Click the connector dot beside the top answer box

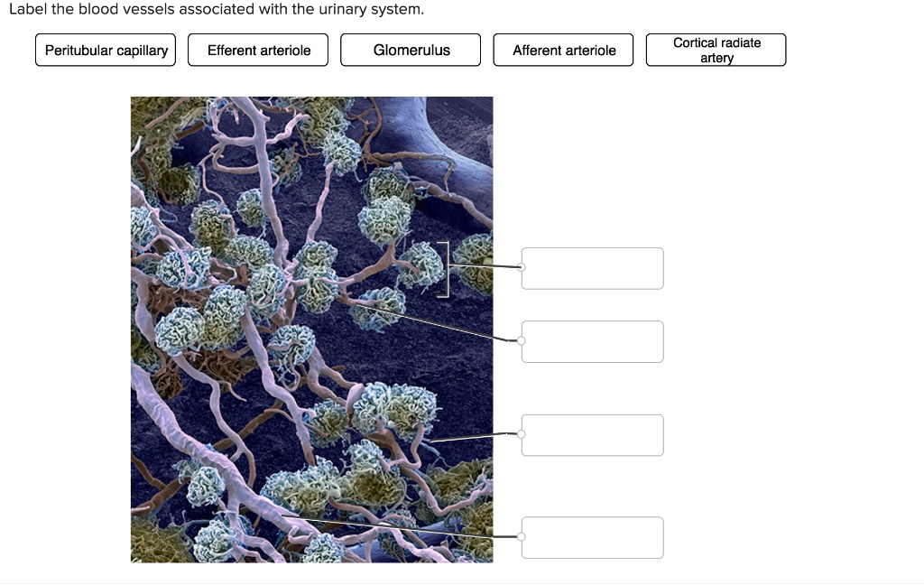click(522, 267)
